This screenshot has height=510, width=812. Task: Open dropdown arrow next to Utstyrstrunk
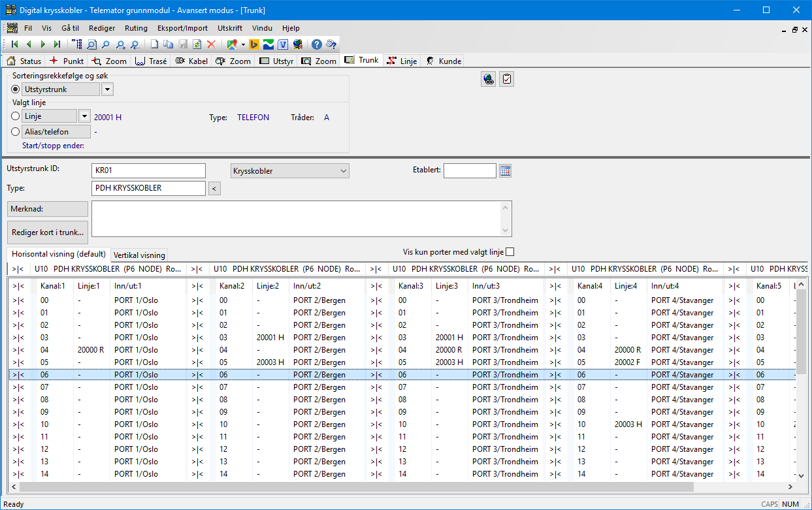click(x=107, y=89)
